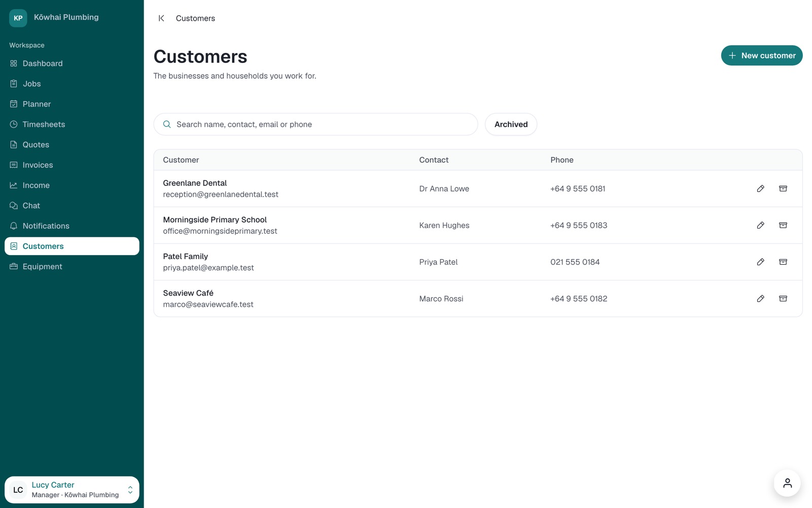Click the Customer column header

[x=181, y=160]
